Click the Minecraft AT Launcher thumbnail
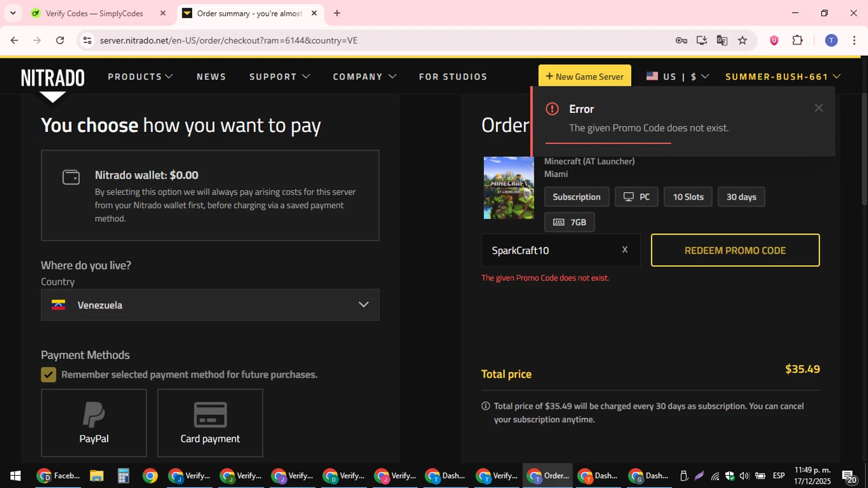The image size is (868, 488). (509, 188)
